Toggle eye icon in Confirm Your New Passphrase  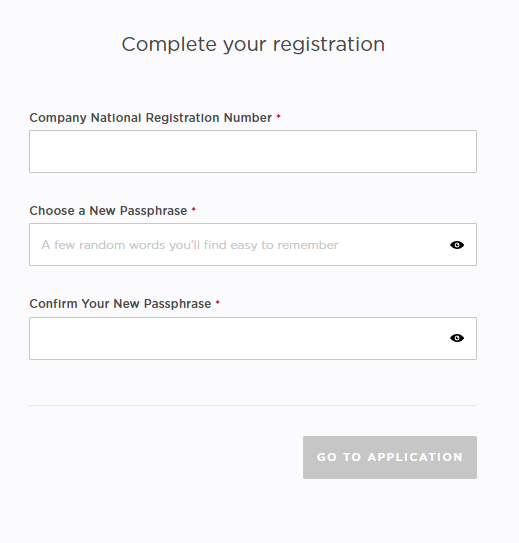pos(457,338)
